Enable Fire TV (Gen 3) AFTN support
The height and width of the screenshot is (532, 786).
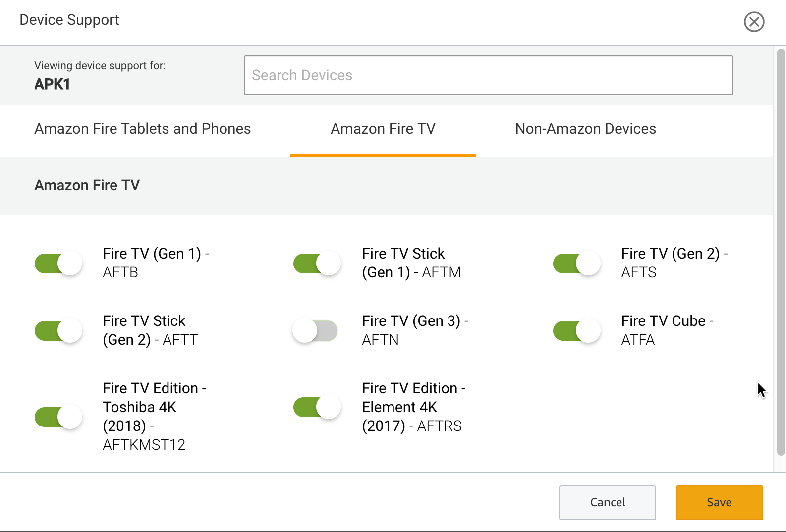click(x=315, y=331)
